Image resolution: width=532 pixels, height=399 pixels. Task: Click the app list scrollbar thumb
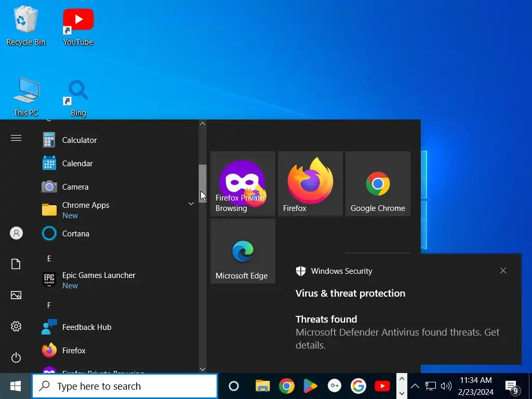point(203,183)
